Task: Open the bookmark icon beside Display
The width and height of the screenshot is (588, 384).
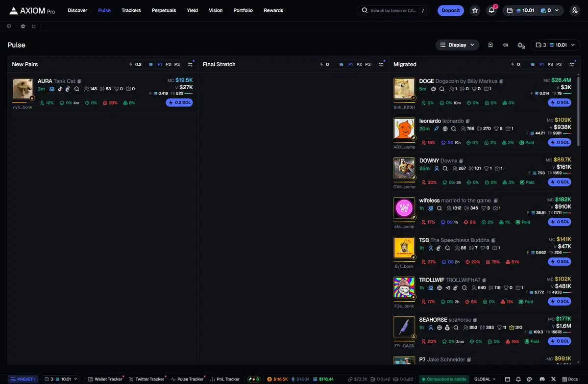Action: [x=490, y=45]
